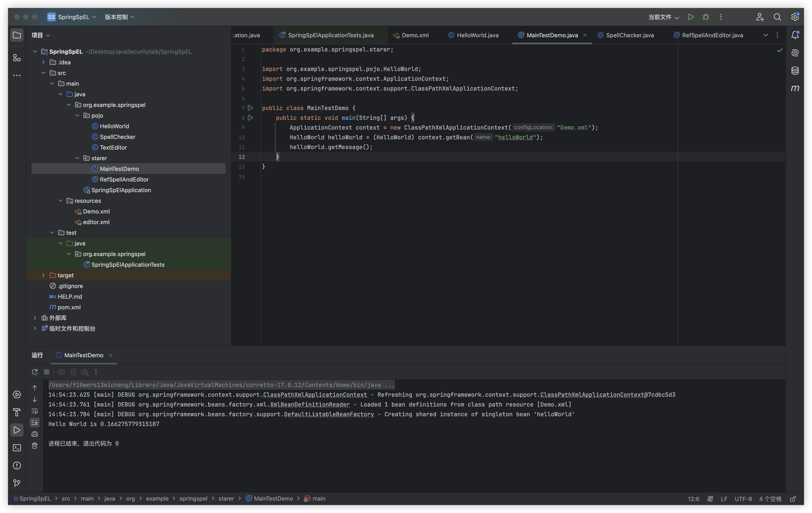Open the Database tool window

point(795,70)
